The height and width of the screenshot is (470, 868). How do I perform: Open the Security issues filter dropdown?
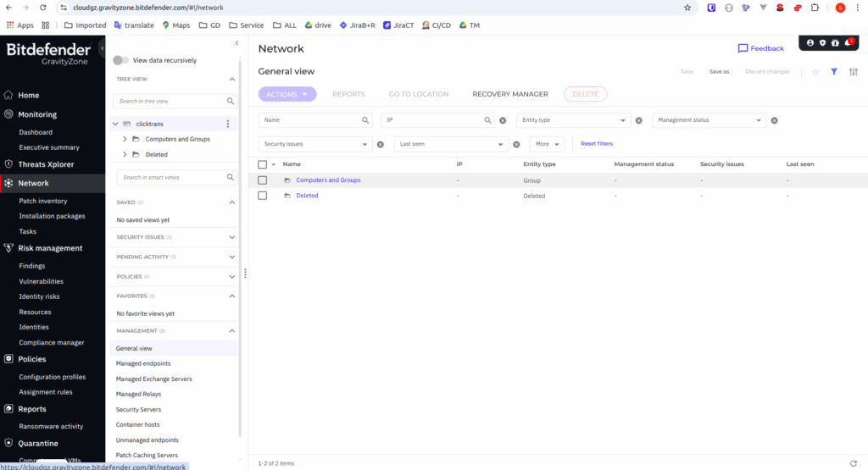[315, 144]
